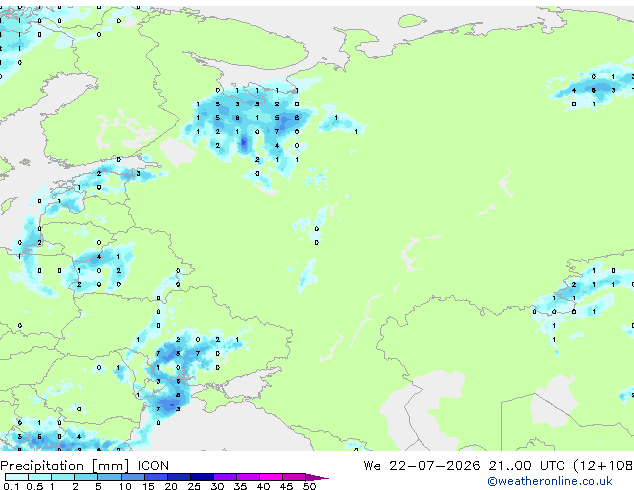
Task: Pick the 45–50 mm legend swatch
Action: pos(294,477)
